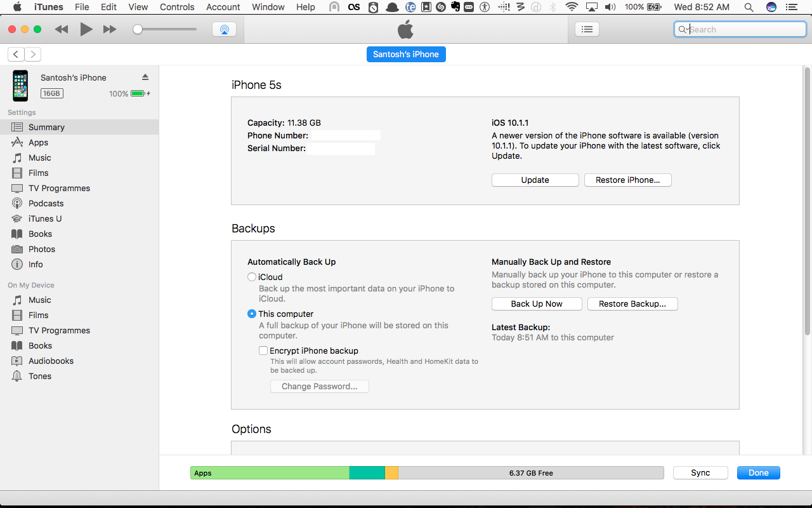
Task: Click the Sync button
Action: click(x=700, y=472)
